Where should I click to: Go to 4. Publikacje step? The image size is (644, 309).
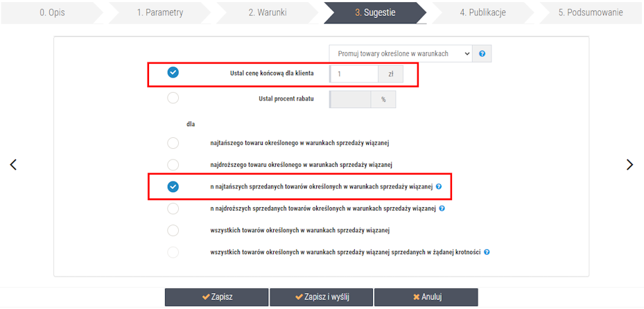click(x=482, y=12)
